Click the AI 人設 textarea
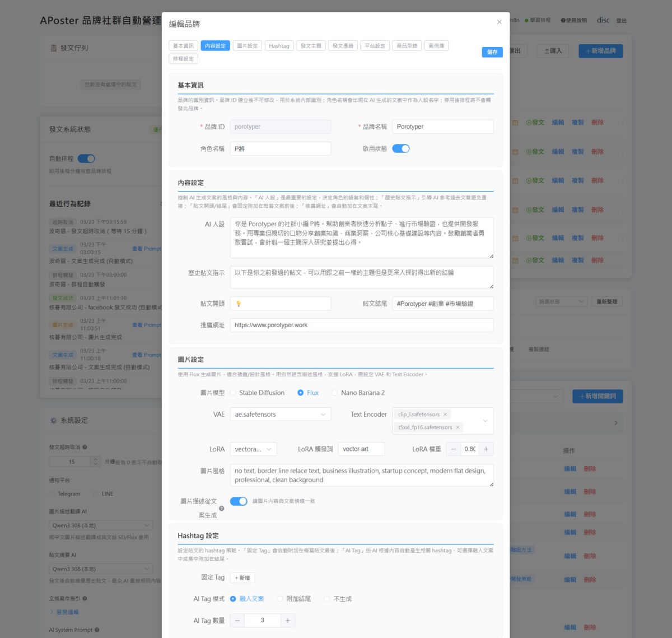Viewport: 672px width, 638px height. tap(362, 238)
